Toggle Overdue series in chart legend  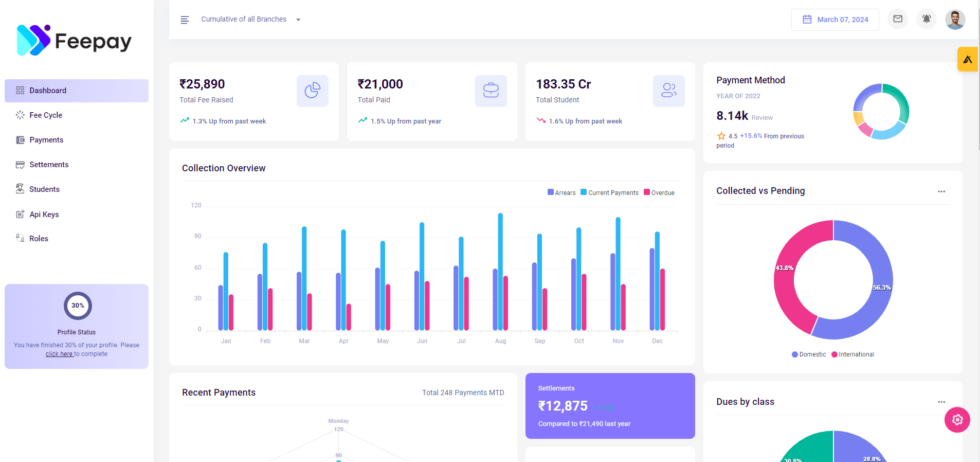(x=659, y=192)
